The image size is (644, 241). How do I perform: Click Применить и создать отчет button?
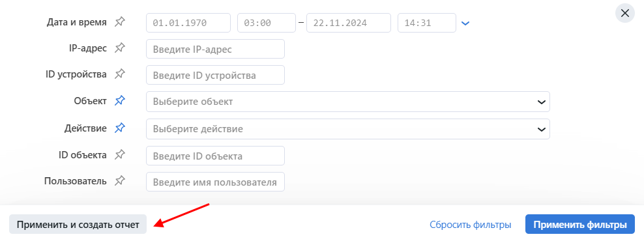[x=78, y=225]
